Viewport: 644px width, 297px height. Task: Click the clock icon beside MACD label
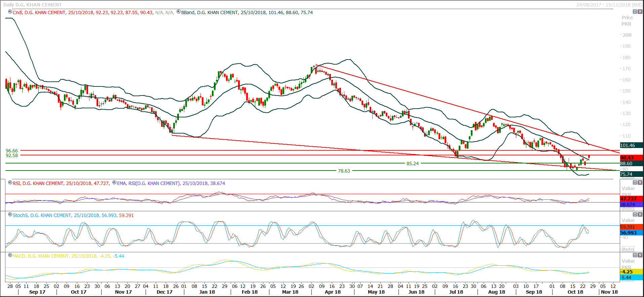pos(10,255)
